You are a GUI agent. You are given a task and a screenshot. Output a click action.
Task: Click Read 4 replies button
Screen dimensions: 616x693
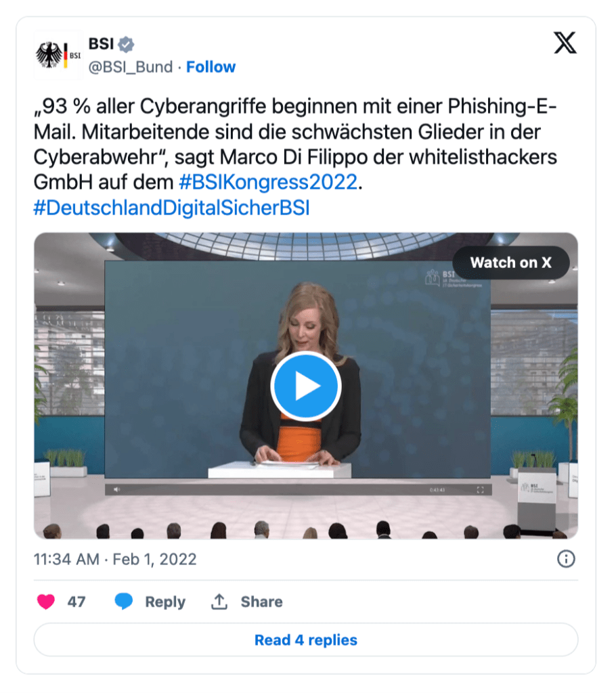306,640
